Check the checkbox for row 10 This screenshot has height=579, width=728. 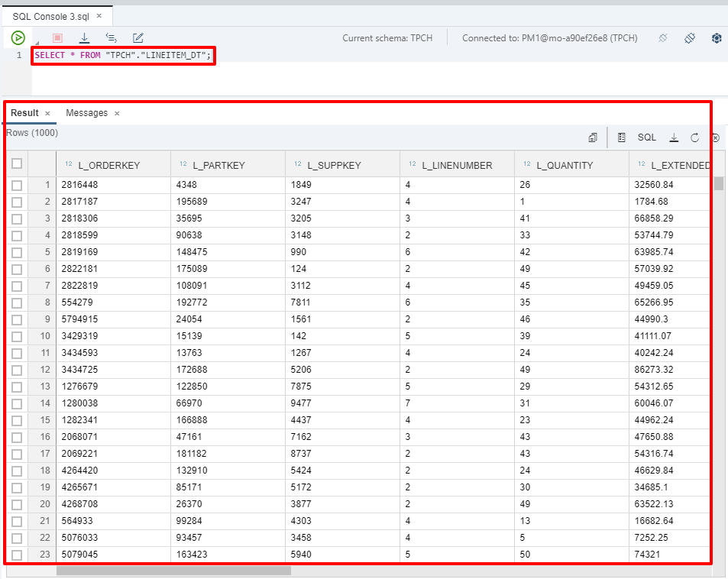click(x=17, y=337)
